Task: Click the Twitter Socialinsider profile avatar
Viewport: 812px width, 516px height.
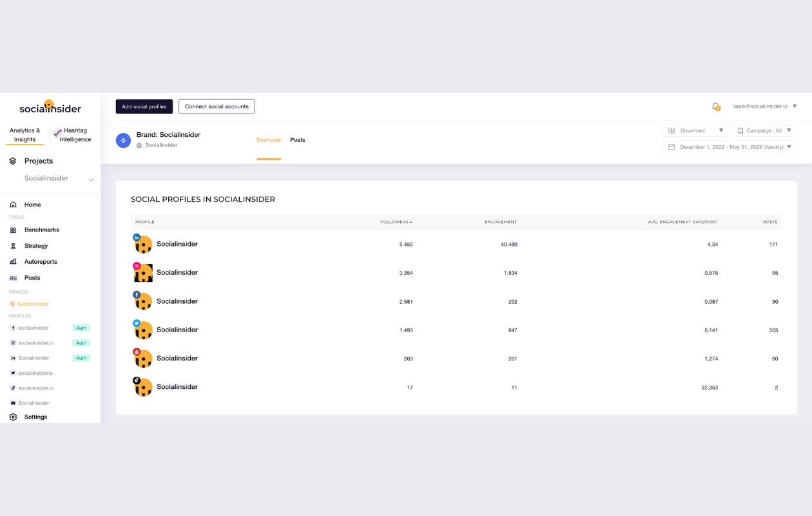Action: pyautogui.click(x=142, y=330)
